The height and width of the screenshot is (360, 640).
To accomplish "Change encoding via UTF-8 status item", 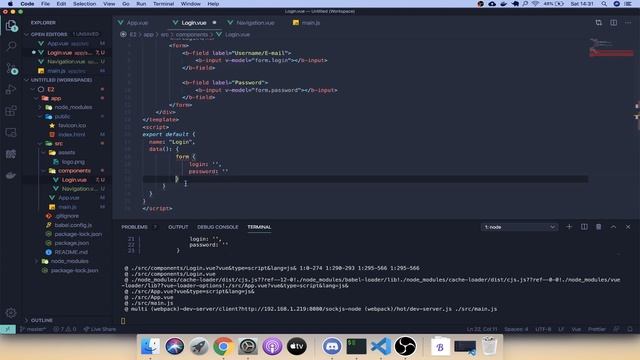I will 543,329.
